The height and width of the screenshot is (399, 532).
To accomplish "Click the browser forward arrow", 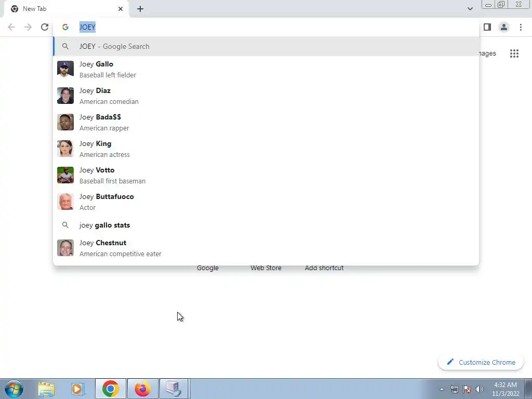I will (28, 27).
